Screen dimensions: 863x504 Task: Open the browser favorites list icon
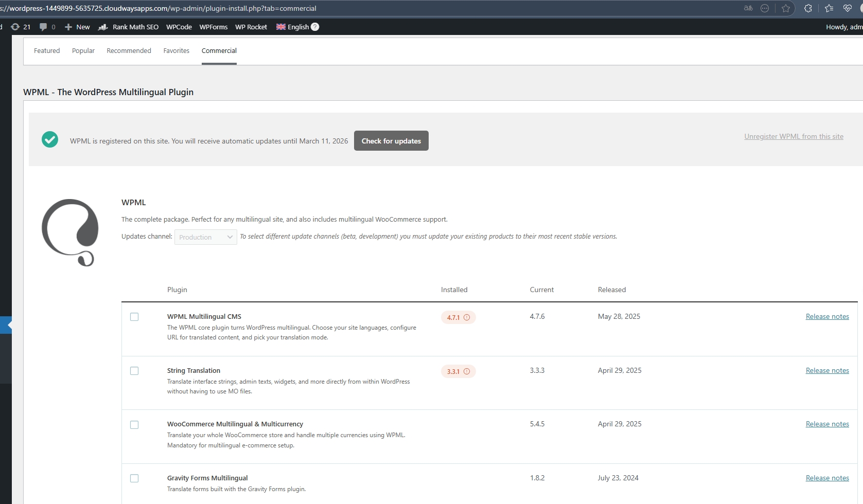click(x=829, y=8)
